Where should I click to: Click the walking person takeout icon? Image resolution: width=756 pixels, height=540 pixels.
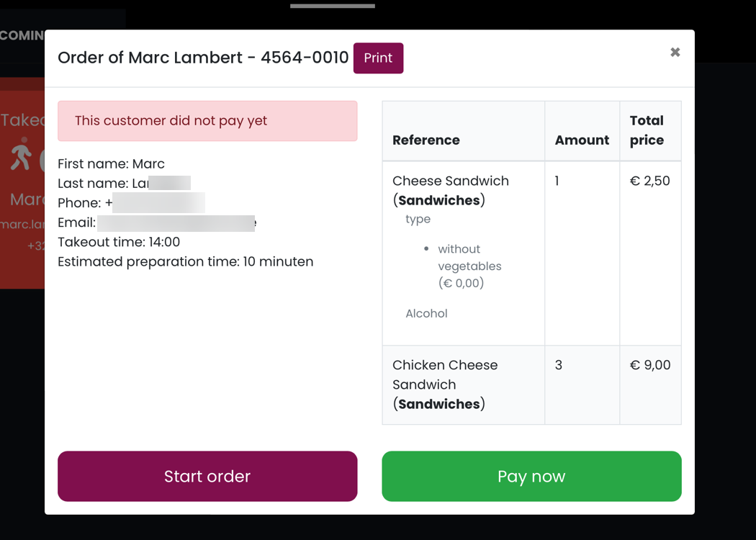click(x=21, y=154)
